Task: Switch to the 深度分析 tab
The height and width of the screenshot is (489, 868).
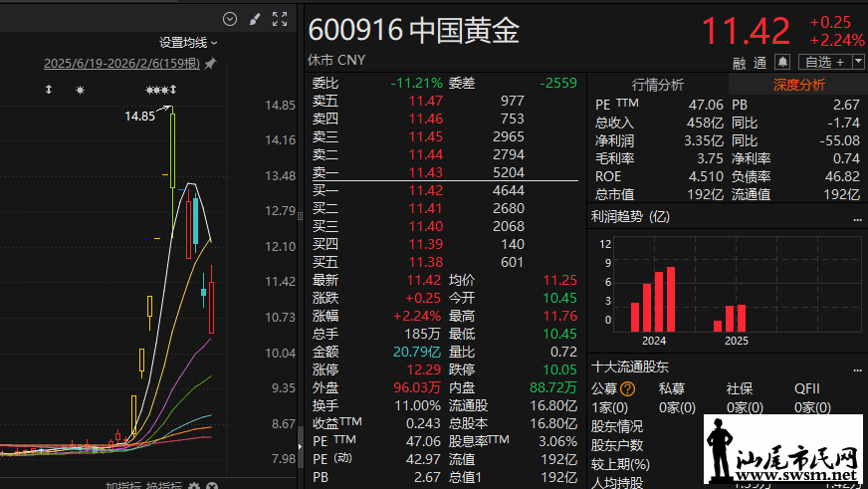Action: tap(799, 85)
